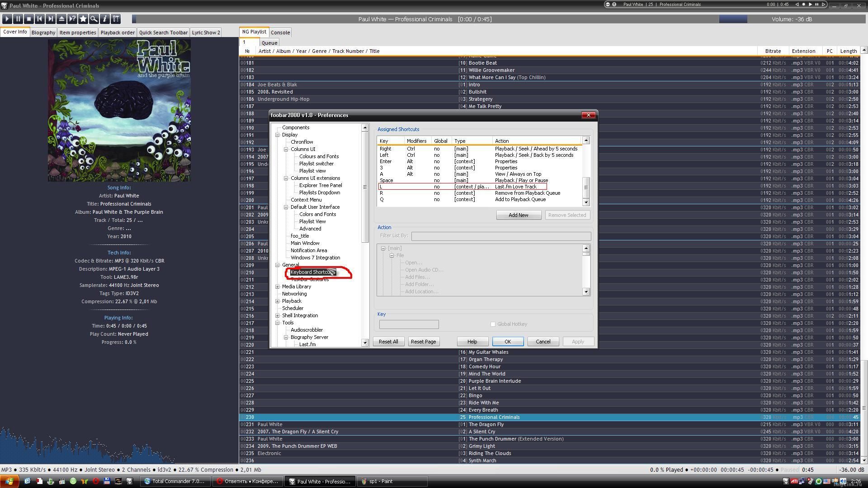Screen dimensions: 868x488
Task: Click the Pause toolbar button
Action: pos(18,19)
